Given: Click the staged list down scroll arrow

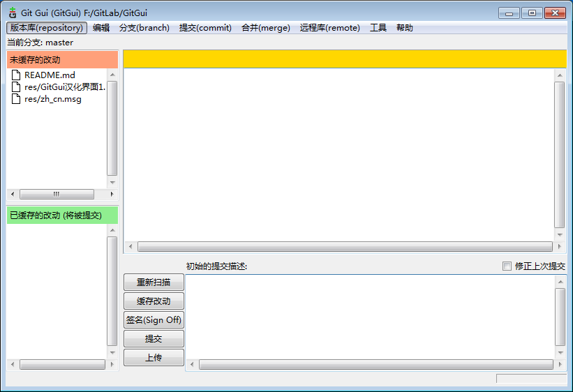Looking at the screenshot, I should coord(112,352).
